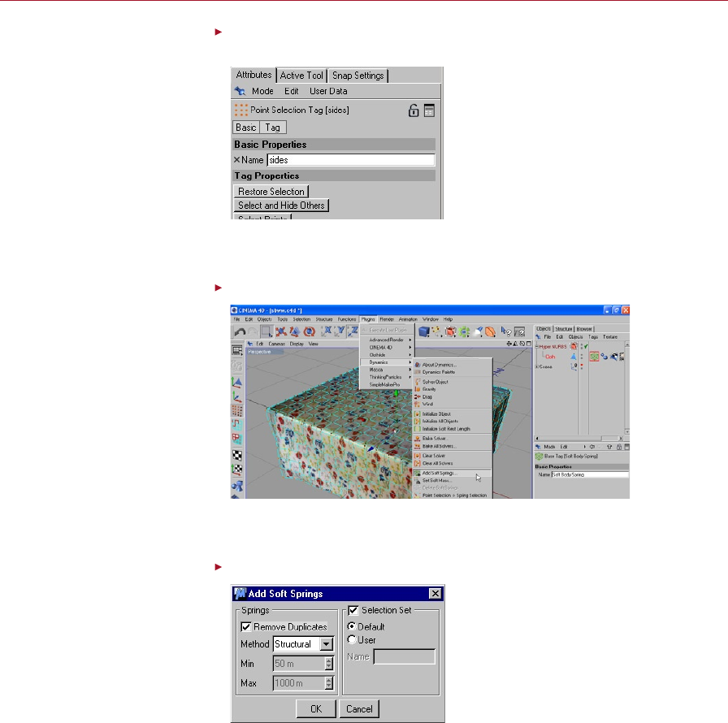Image resolution: width=728 pixels, height=723 pixels.
Task: Select the edges mode icon in left palette
Action: pyautogui.click(x=237, y=424)
